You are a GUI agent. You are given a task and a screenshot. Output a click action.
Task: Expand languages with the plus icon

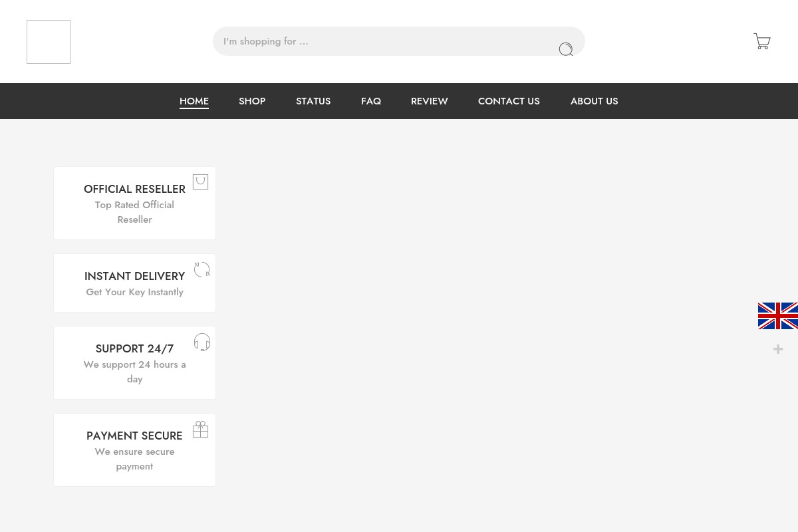coord(778,349)
